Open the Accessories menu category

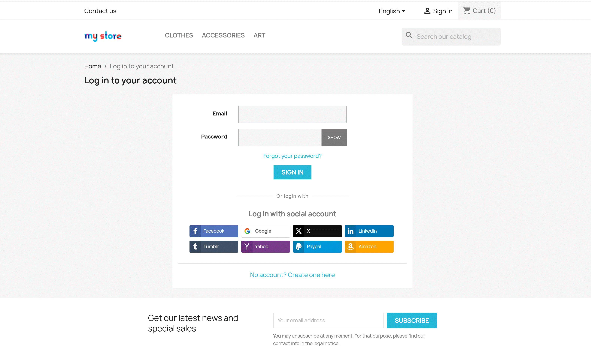click(223, 35)
